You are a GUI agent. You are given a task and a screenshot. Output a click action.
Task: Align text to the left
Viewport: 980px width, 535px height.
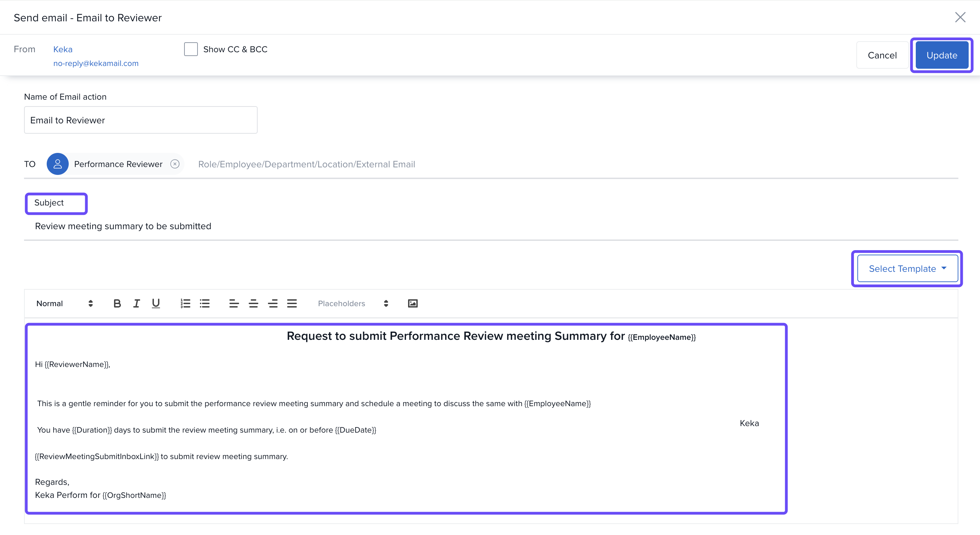pos(234,303)
